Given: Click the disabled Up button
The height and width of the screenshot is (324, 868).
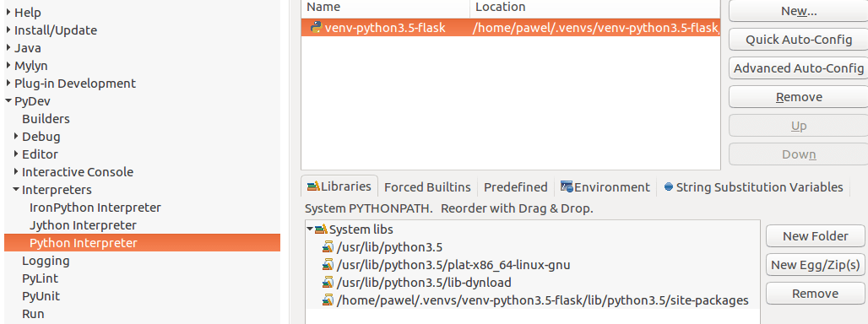Looking at the screenshot, I should click(799, 126).
